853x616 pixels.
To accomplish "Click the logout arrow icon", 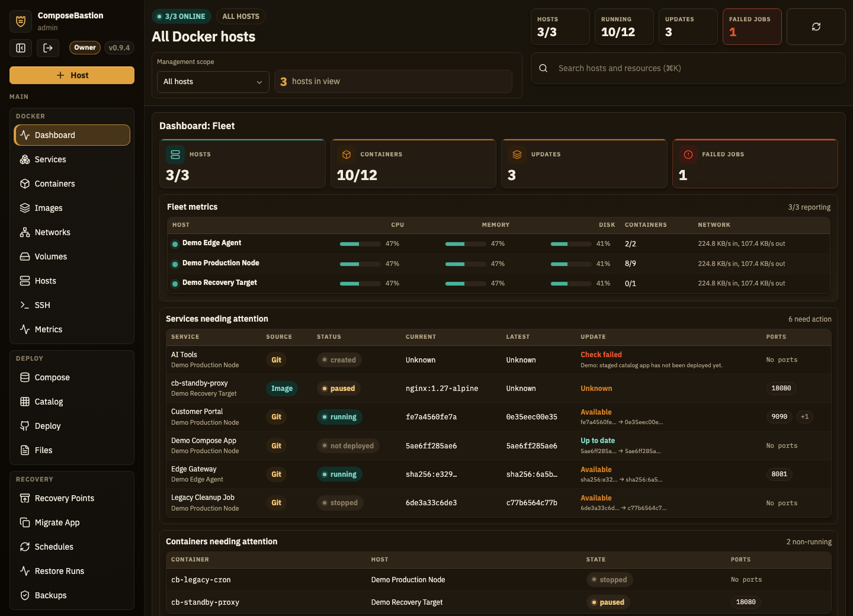I will (48, 48).
